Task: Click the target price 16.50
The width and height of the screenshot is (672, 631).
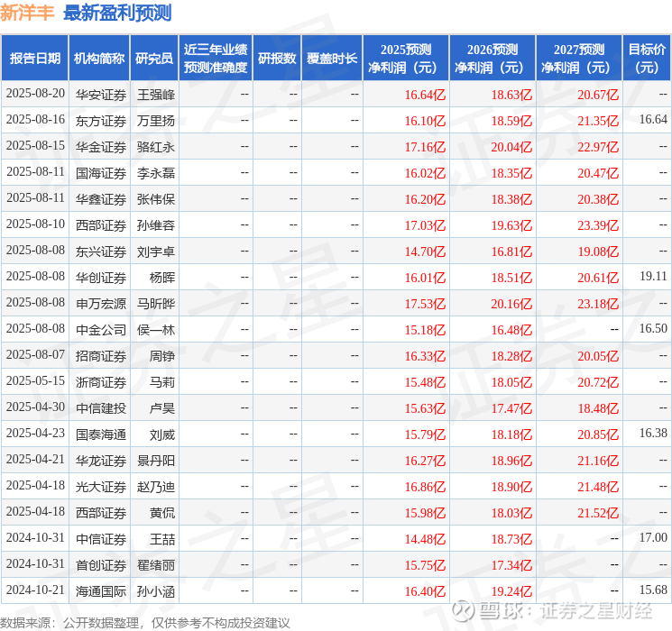Action: pos(653,328)
